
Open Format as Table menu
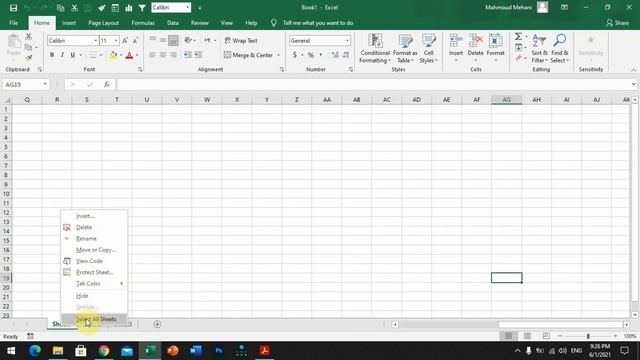click(405, 48)
